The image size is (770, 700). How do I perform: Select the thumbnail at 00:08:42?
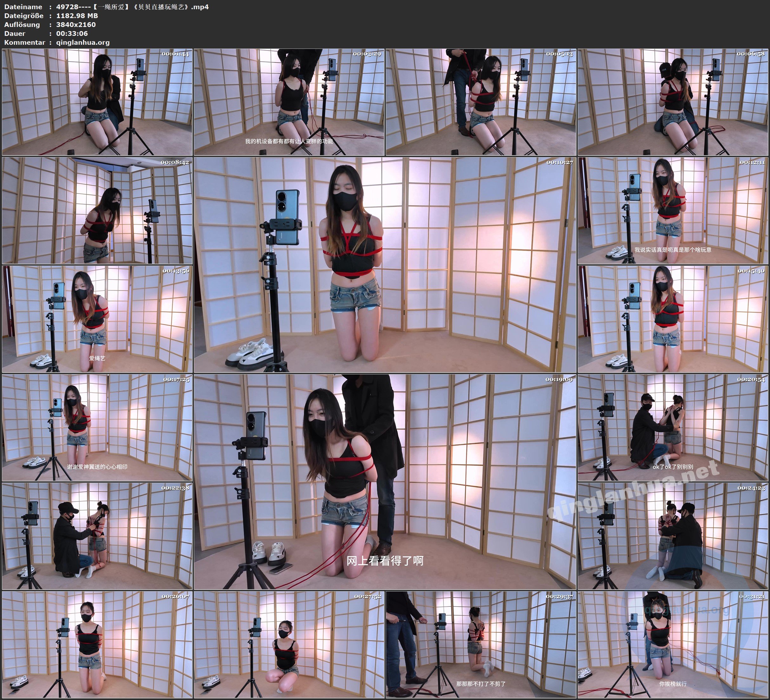97,210
